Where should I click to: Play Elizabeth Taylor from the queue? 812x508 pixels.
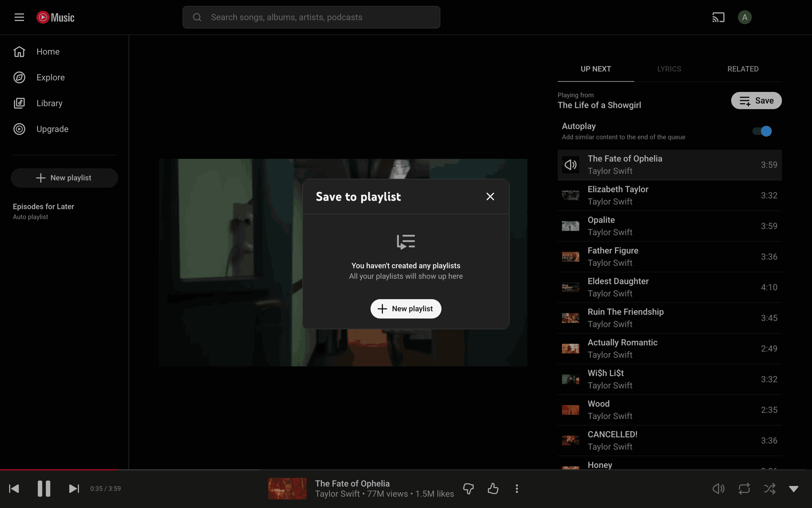[669, 196]
